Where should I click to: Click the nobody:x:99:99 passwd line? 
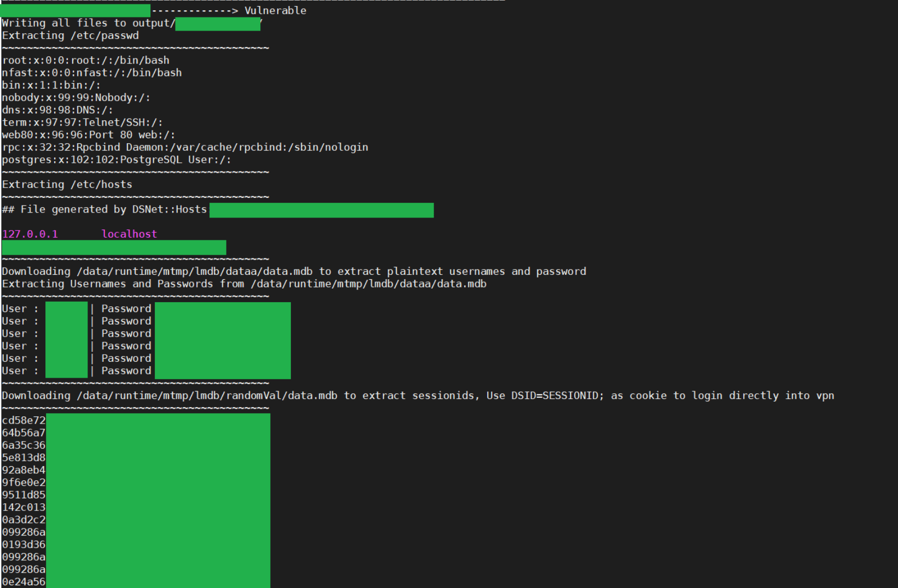[77, 97]
